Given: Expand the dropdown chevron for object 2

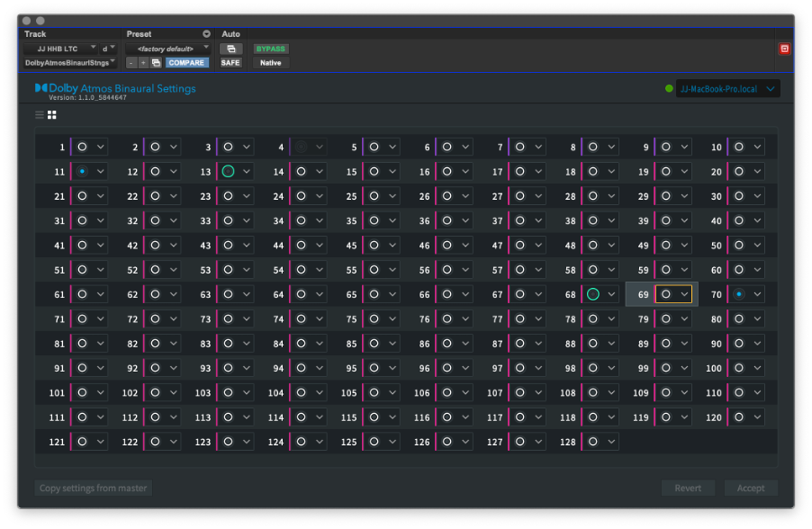Looking at the screenshot, I should click(174, 147).
